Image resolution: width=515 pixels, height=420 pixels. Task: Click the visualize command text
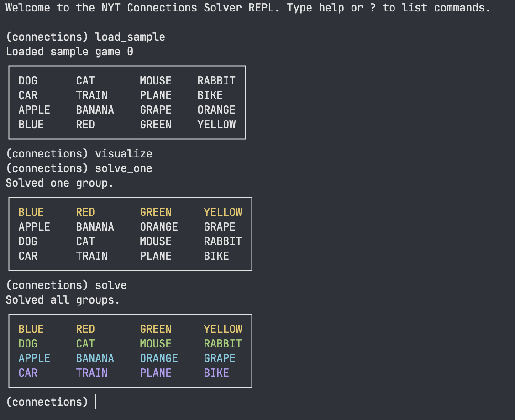(124, 154)
